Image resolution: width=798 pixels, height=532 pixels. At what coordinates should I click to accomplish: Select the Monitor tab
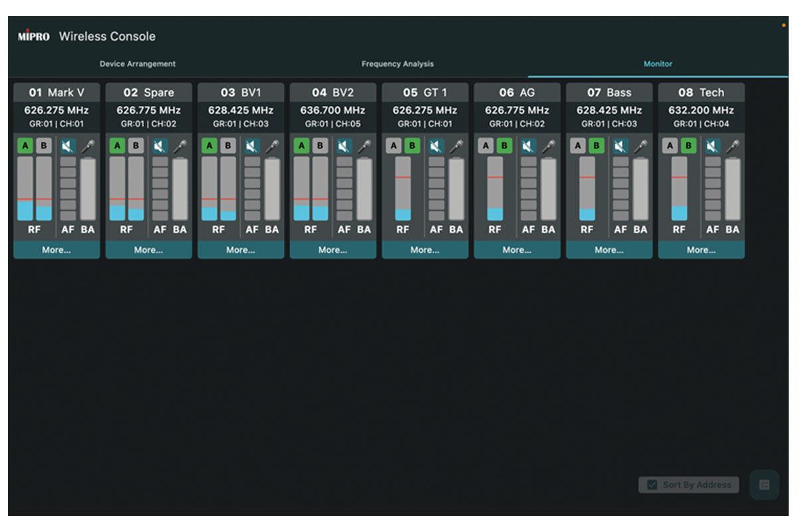(658, 64)
